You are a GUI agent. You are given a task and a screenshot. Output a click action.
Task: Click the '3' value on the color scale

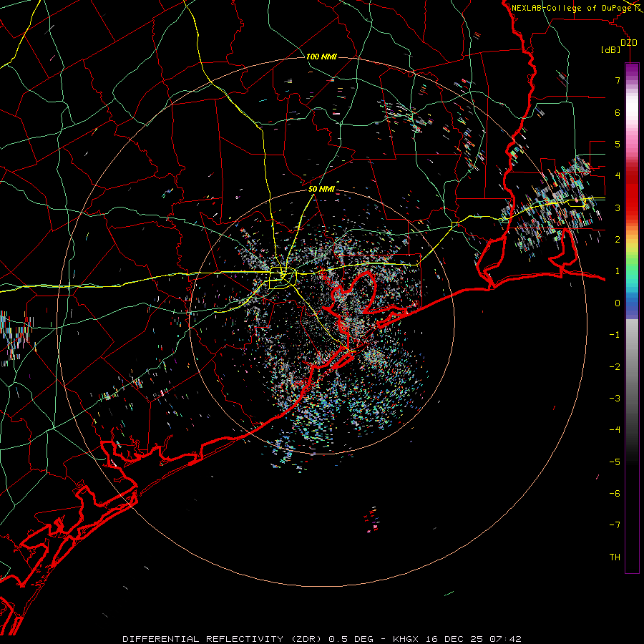618,208
